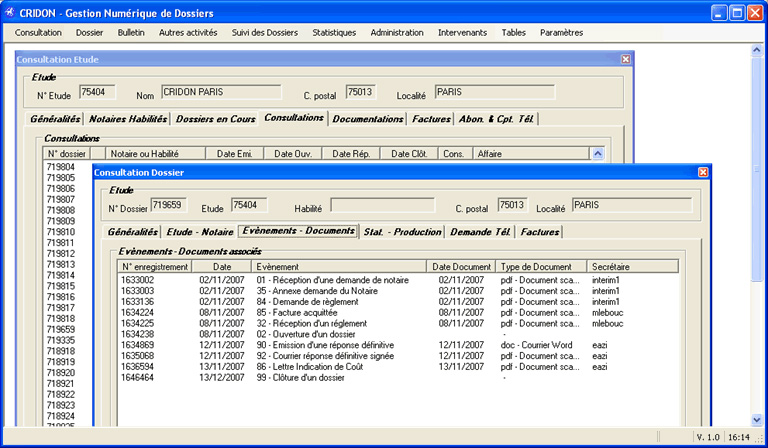Switch to the Etude - Notaire tab
Image resolution: width=768 pixels, height=448 pixels.
tap(199, 231)
